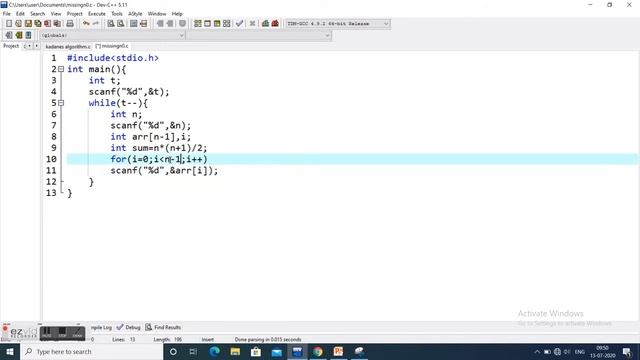Click the Run toolbar icon
This screenshot has height=360, width=640.
[207, 24]
